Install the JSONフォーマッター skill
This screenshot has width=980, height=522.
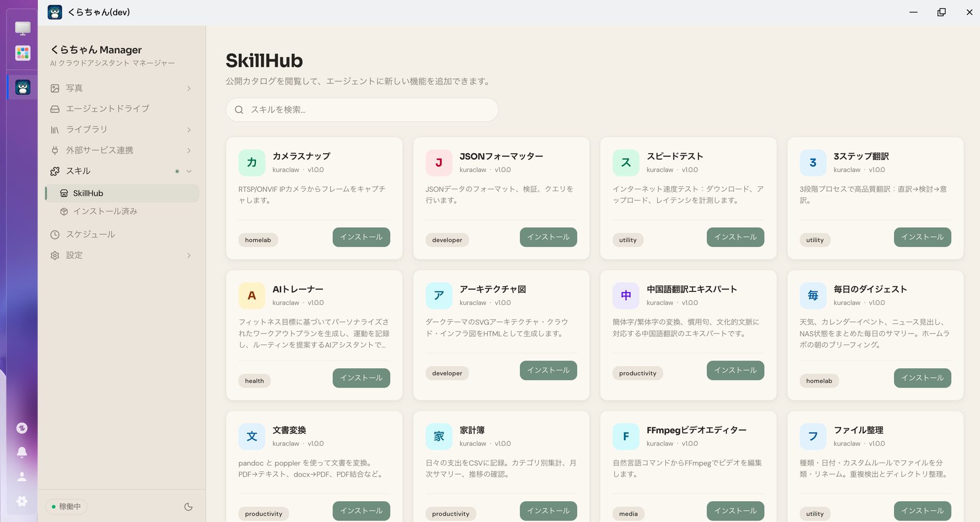pos(548,237)
